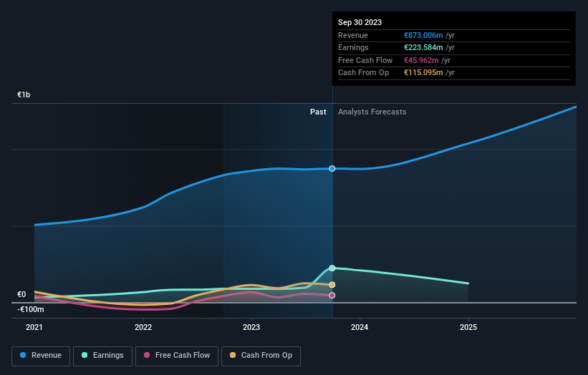Click the Sep 30 2023 tooltip date
Image resolution: width=588 pixels, height=375 pixels.
point(360,22)
